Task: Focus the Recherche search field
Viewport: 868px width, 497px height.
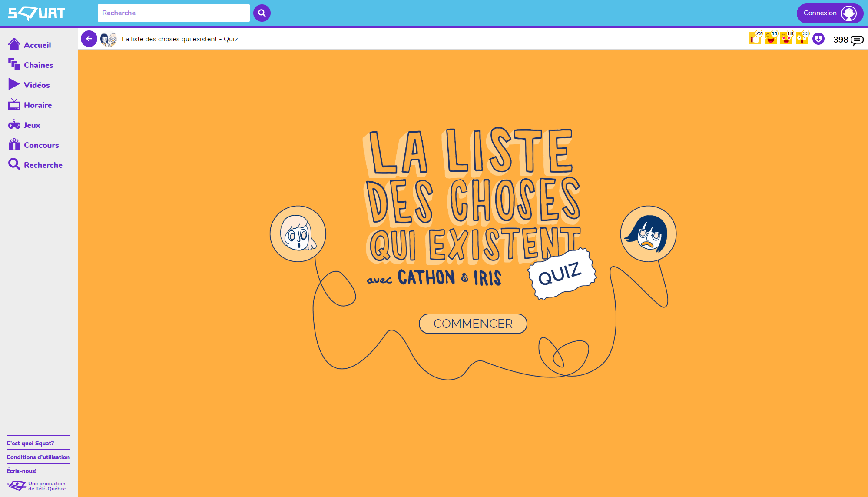Action: pyautogui.click(x=174, y=13)
